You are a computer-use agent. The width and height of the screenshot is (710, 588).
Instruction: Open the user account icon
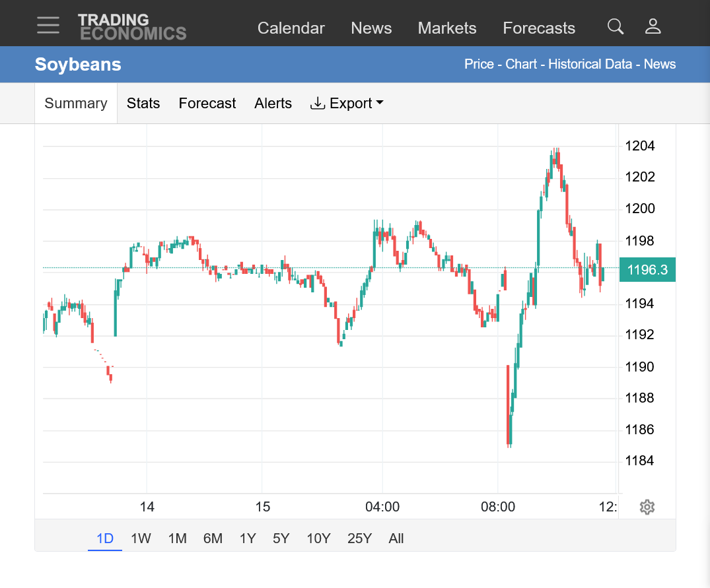coord(653,26)
